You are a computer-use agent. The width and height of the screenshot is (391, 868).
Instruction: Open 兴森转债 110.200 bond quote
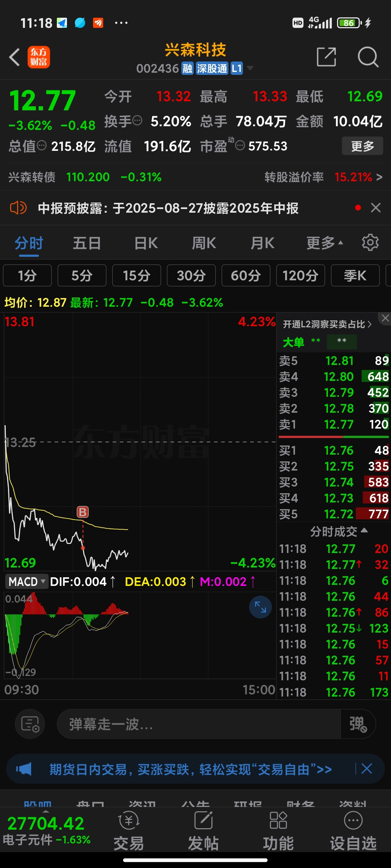(85, 177)
